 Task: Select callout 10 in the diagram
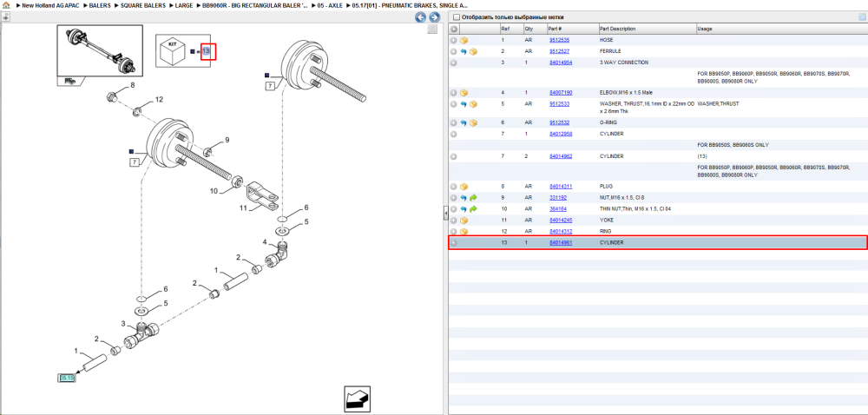coord(214,191)
